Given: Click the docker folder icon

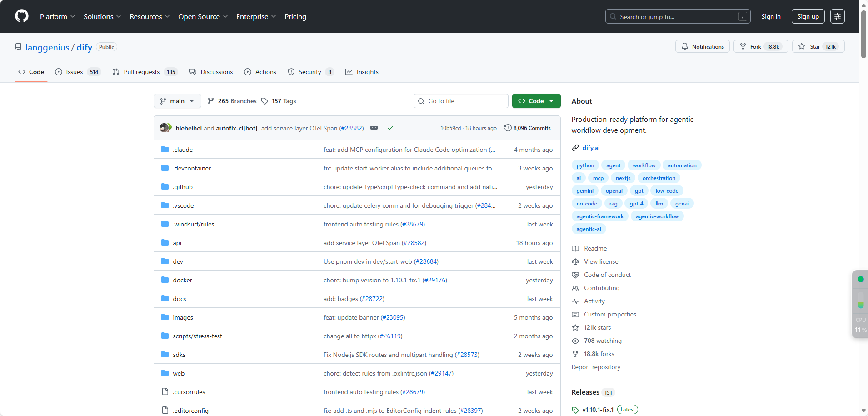Looking at the screenshot, I should tap(165, 280).
